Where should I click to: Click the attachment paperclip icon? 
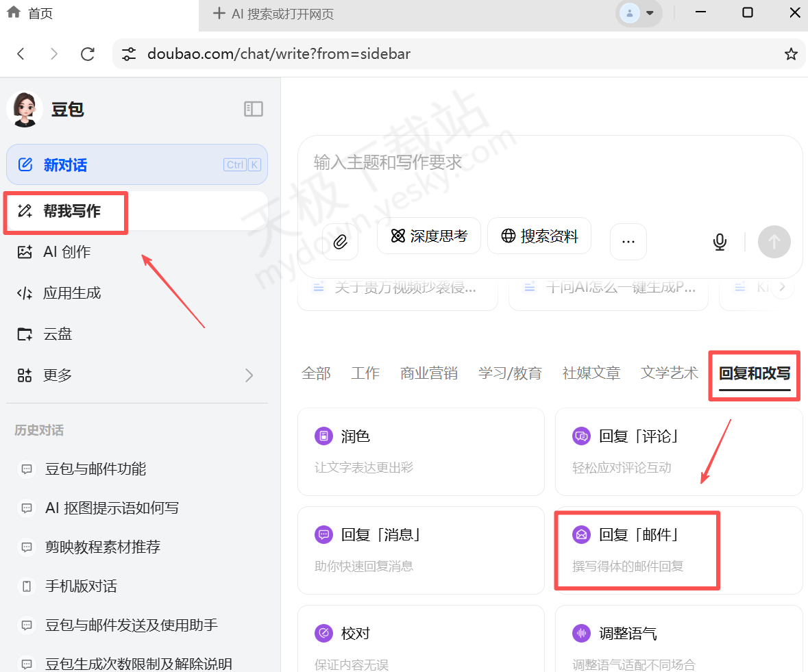tap(340, 241)
